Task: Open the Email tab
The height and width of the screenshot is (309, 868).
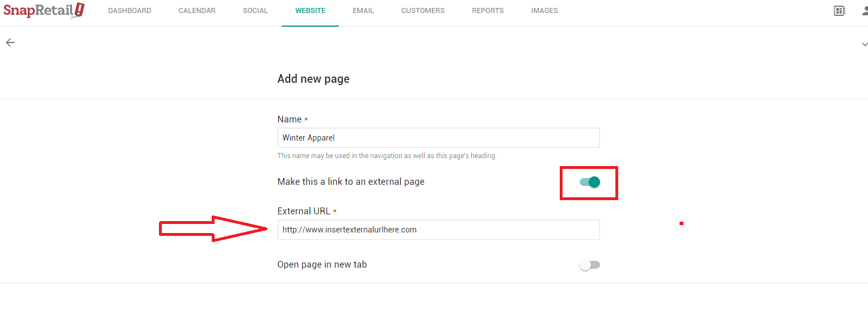Action: tap(363, 11)
